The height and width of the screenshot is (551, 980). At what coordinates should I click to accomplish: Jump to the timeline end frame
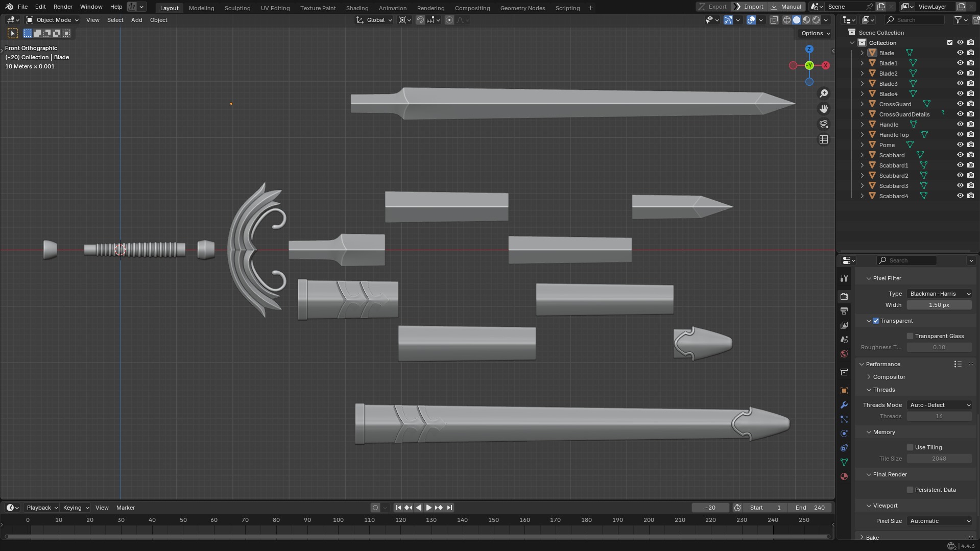pos(449,508)
